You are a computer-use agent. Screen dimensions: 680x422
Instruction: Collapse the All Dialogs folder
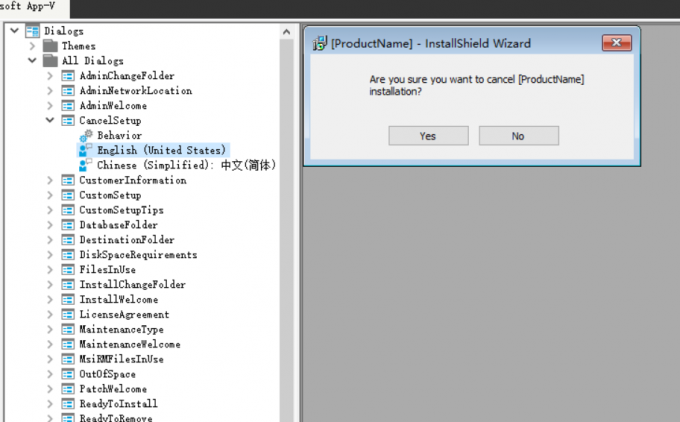tap(32, 60)
